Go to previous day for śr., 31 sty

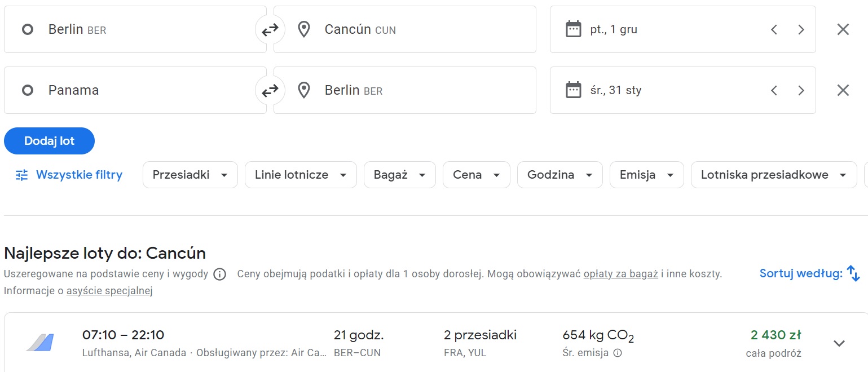(x=774, y=90)
